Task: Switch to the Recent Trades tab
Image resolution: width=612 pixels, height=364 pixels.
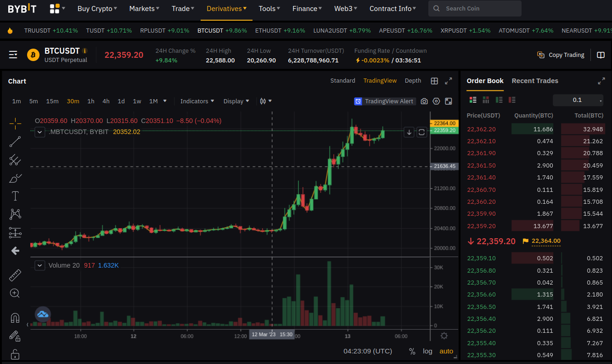Action: [x=535, y=81]
